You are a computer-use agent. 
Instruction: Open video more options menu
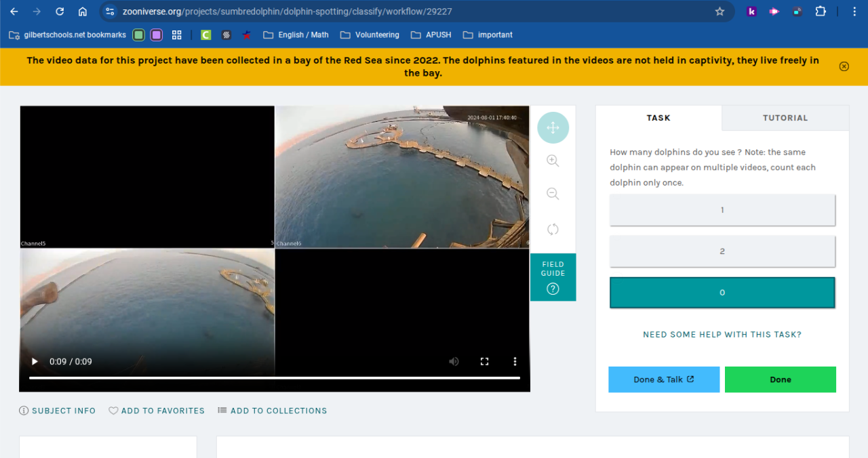[x=515, y=362]
